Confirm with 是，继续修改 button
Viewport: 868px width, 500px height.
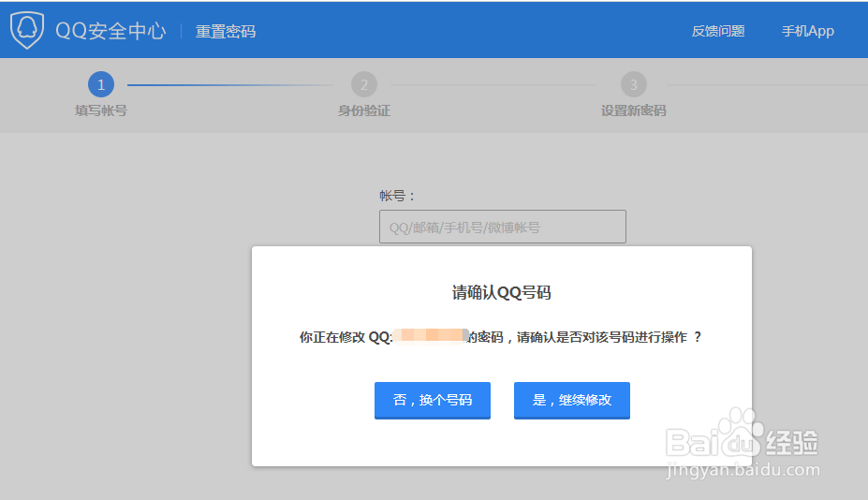572,401
